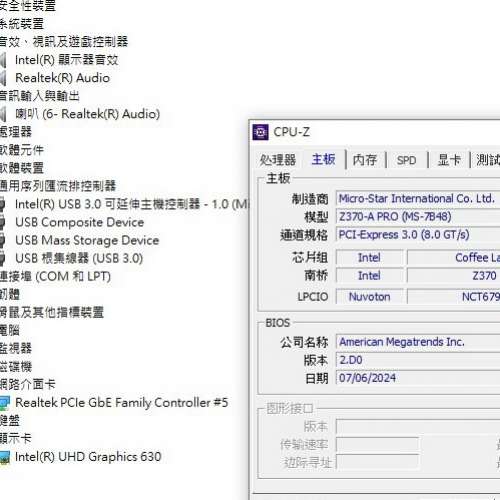Select Realtek(R) Audio device row
This screenshot has height=500, width=500.
tap(62, 78)
